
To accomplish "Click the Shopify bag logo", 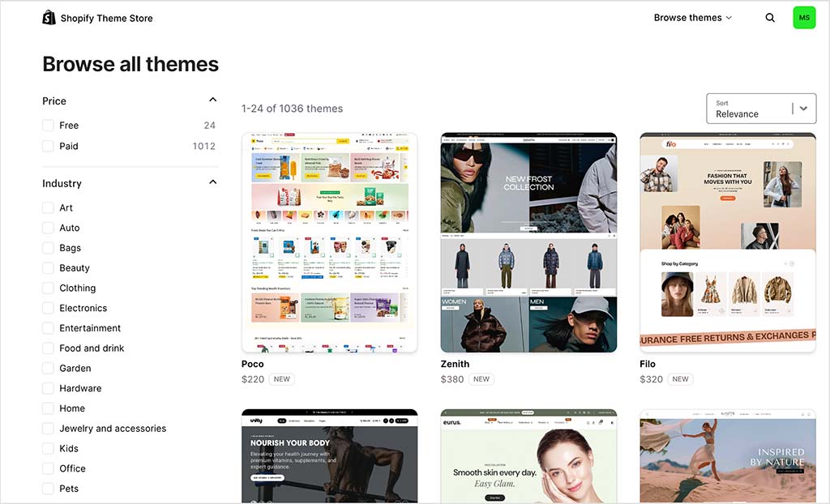I will tap(49, 17).
